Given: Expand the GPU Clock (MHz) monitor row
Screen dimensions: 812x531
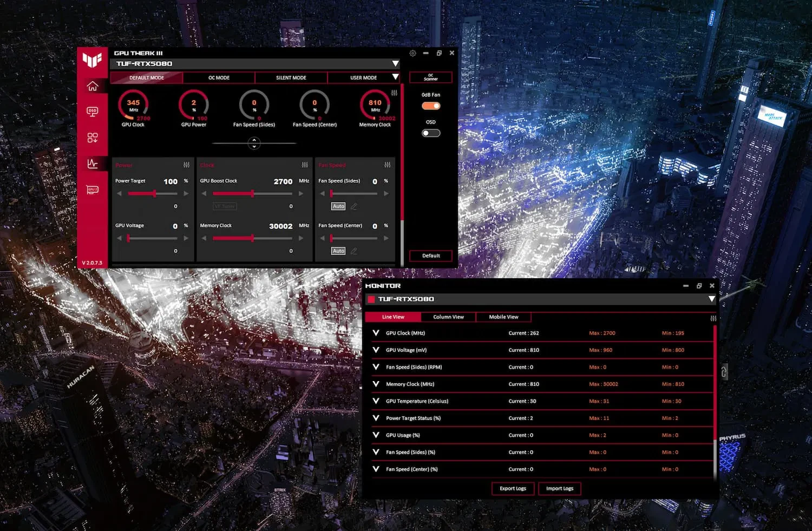Looking at the screenshot, I should (376, 333).
